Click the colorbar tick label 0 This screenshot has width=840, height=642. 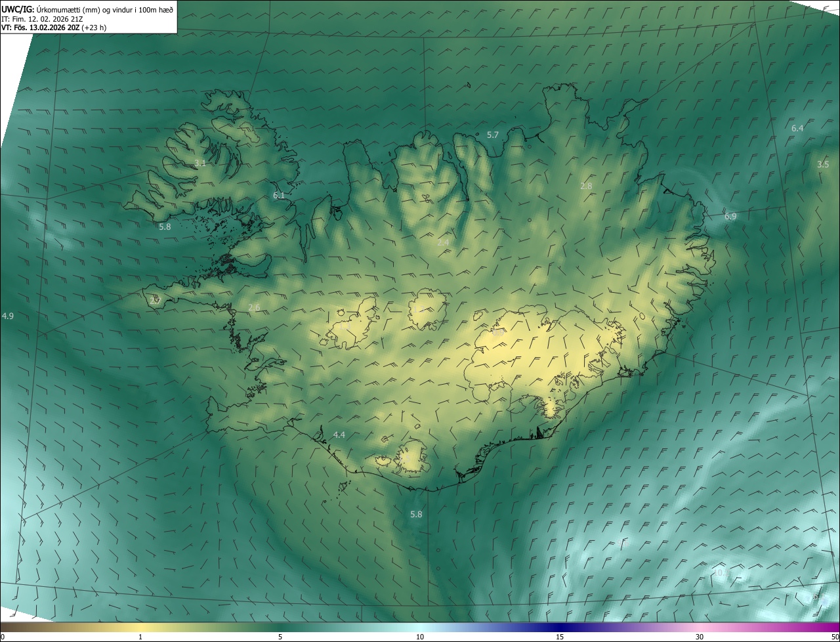pyautogui.click(x=3, y=637)
